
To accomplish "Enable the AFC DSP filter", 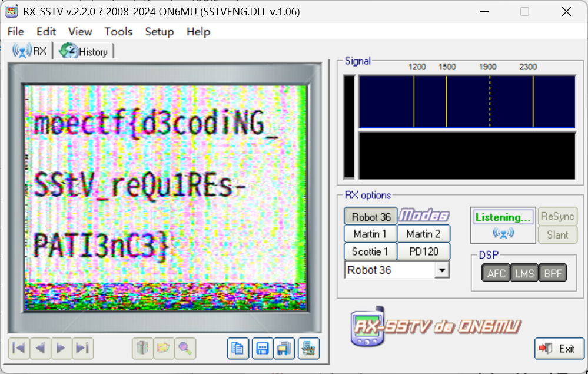I will [x=496, y=273].
